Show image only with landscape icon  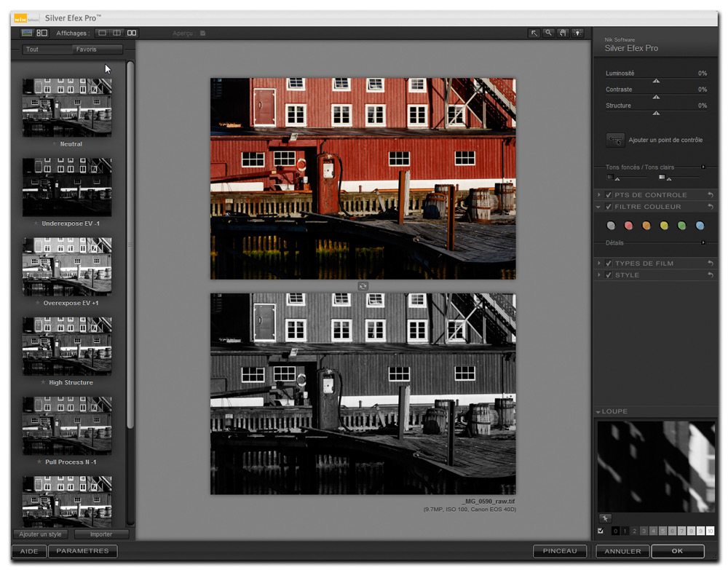27,33
